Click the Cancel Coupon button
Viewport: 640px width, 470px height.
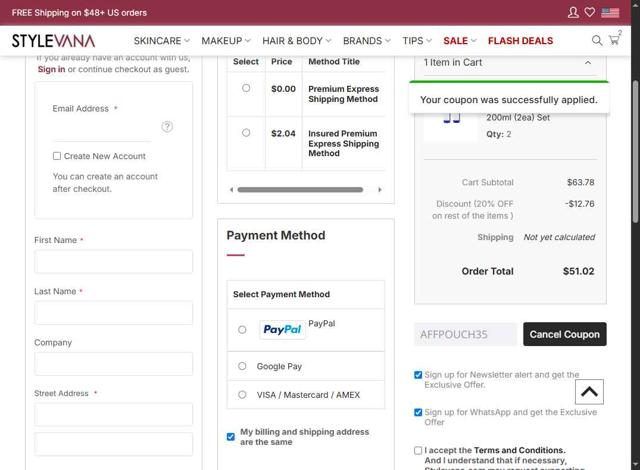point(564,334)
